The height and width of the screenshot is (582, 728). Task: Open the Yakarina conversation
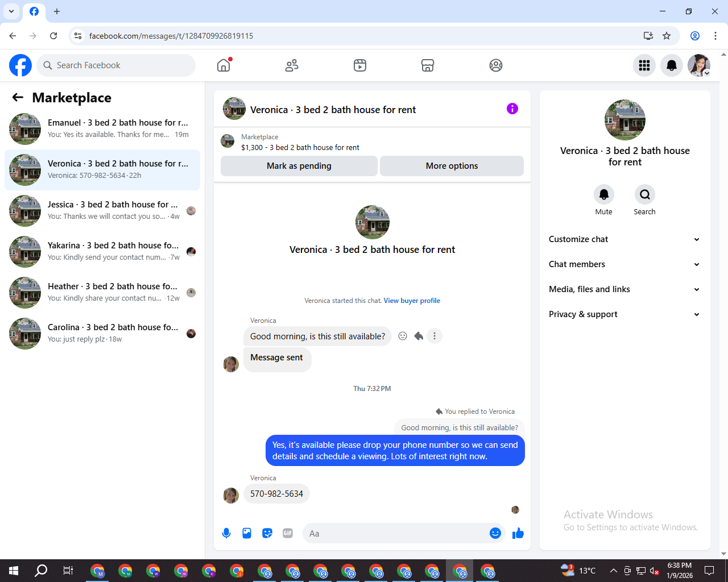click(102, 252)
